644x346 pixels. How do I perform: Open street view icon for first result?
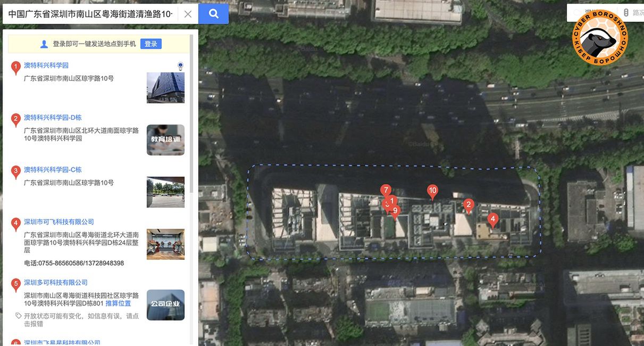[180, 65]
